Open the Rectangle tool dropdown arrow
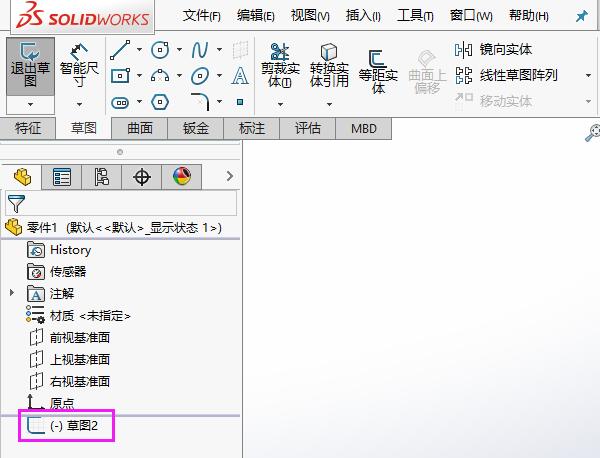Image resolution: width=600 pixels, height=458 pixels. tap(139, 75)
